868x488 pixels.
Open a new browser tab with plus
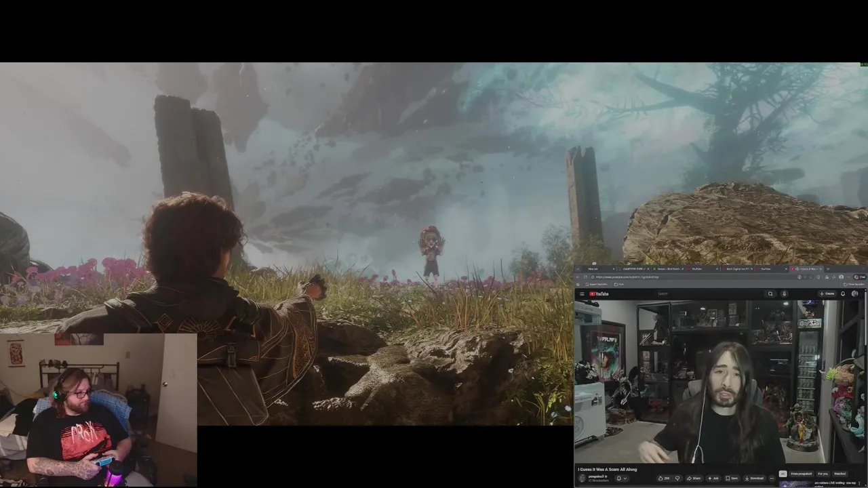pyautogui.click(x=828, y=268)
